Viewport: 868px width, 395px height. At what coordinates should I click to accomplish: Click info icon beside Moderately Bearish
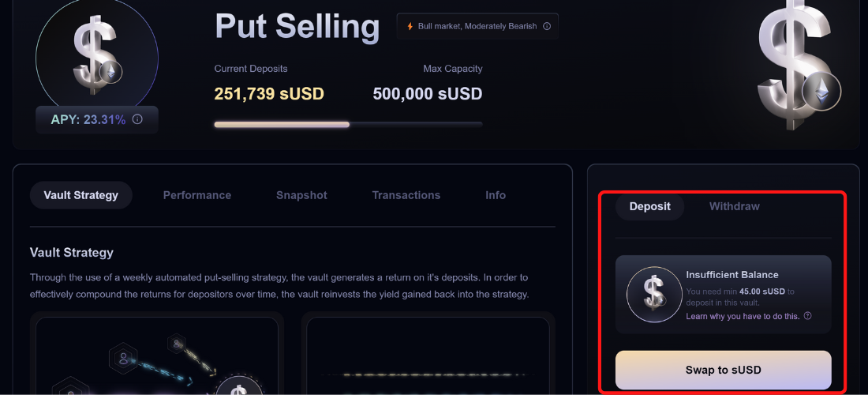click(x=547, y=26)
